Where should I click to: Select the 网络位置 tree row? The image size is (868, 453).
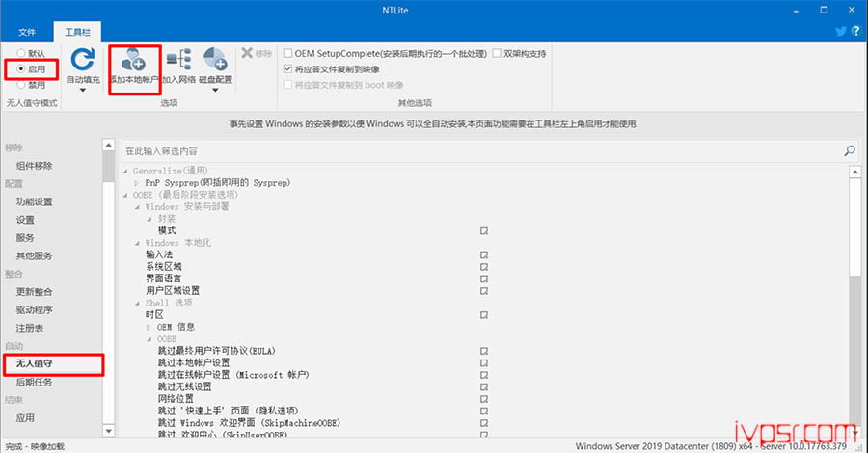tap(176, 399)
